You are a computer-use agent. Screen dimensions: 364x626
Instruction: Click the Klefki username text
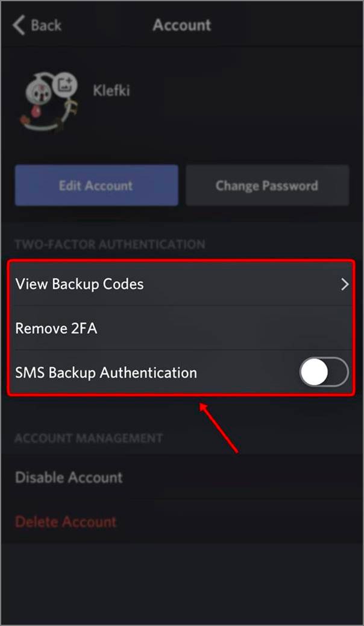pos(111,90)
